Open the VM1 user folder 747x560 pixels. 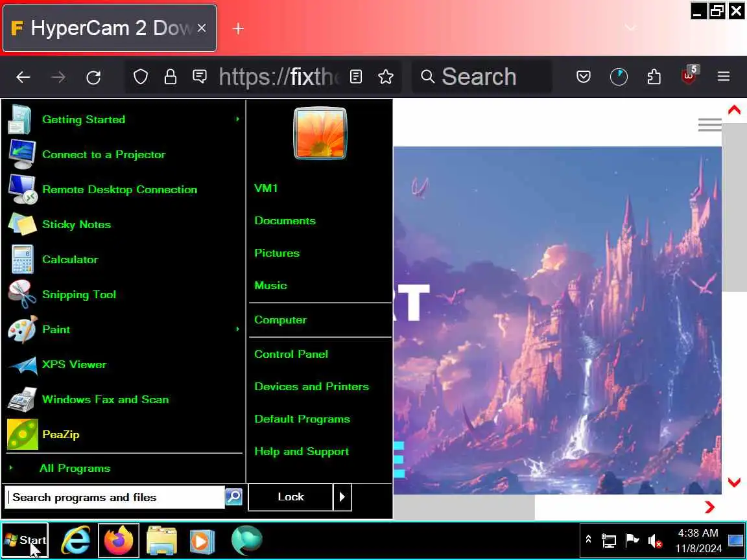[x=267, y=188]
